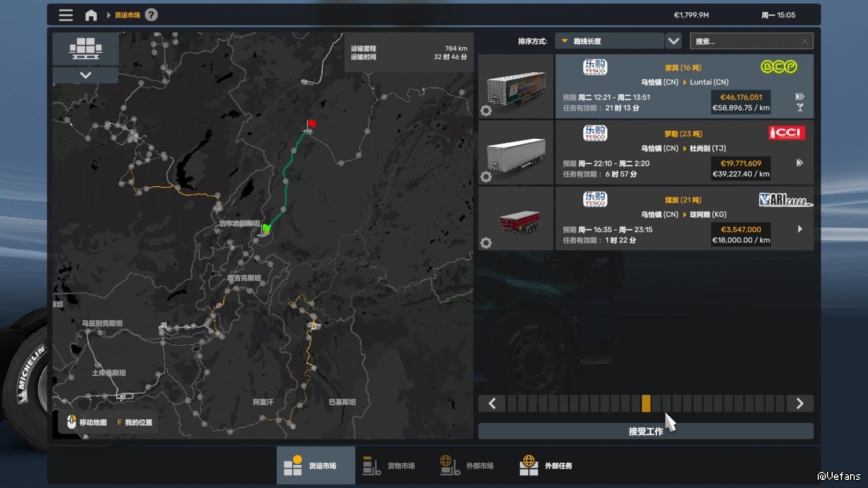Click the urgency arrow icon on the 罗勒 job

pos(800,163)
